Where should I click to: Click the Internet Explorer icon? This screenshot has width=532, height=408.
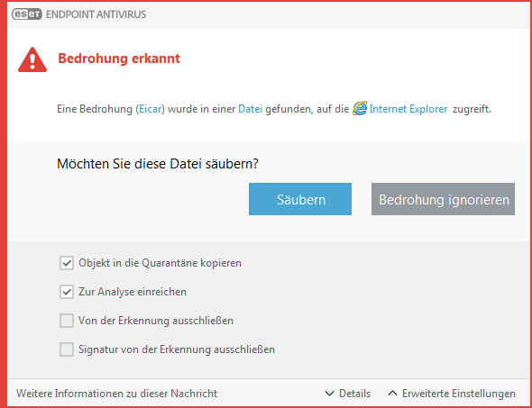point(360,109)
